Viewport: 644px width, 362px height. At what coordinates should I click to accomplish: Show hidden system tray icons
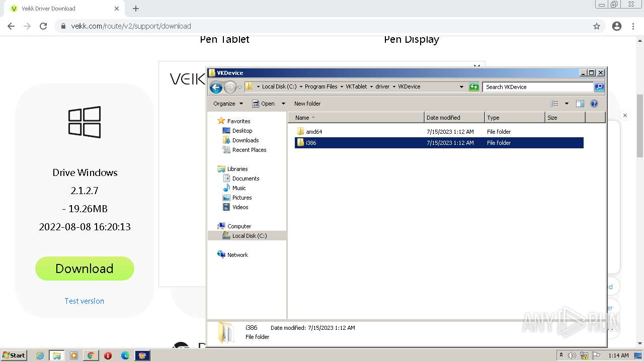click(x=561, y=355)
